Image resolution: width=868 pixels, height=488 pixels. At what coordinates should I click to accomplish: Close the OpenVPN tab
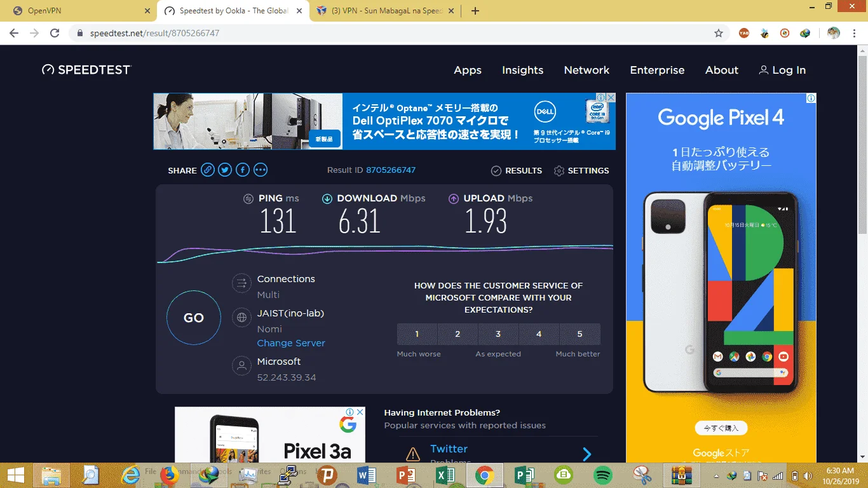147,11
